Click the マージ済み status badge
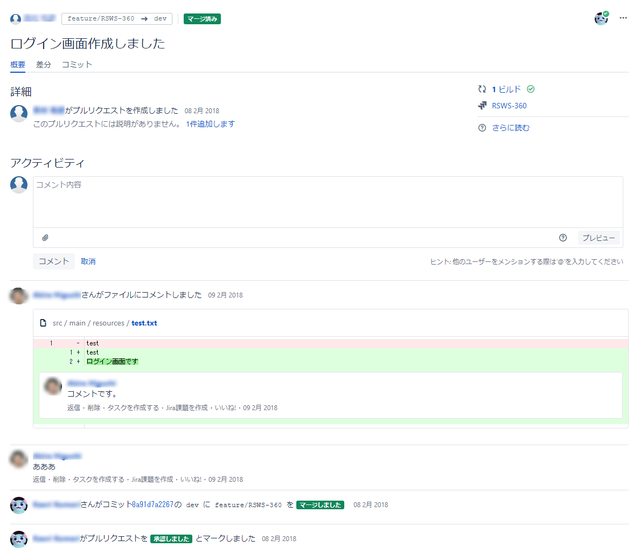Image resolution: width=640 pixels, height=554 pixels. point(202,19)
